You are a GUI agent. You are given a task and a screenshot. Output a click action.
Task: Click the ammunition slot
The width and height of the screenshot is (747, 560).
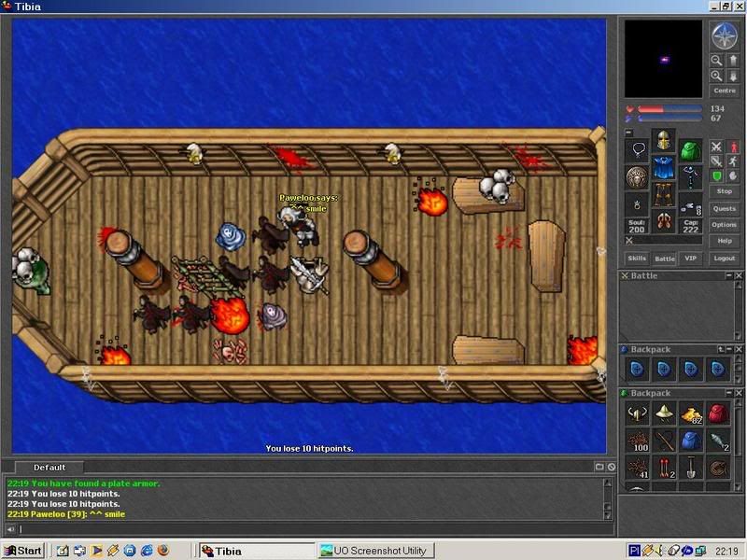(x=690, y=204)
